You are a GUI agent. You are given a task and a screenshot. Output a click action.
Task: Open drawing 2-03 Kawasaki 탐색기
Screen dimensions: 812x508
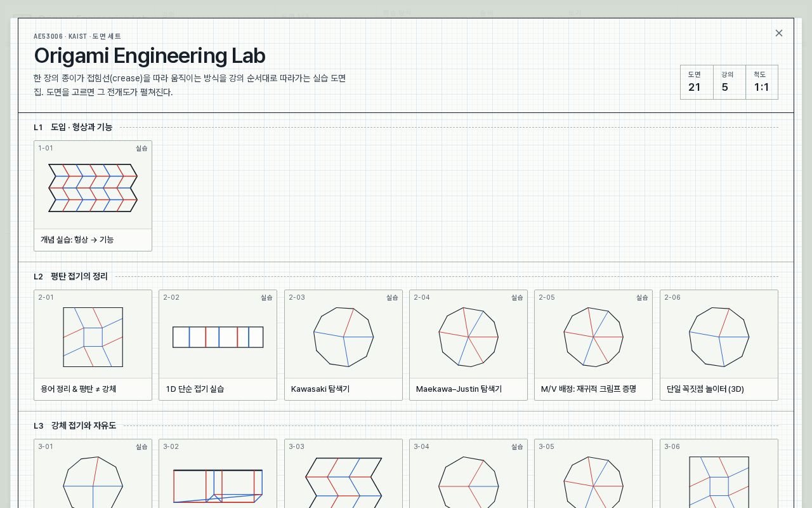[x=343, y=345]
